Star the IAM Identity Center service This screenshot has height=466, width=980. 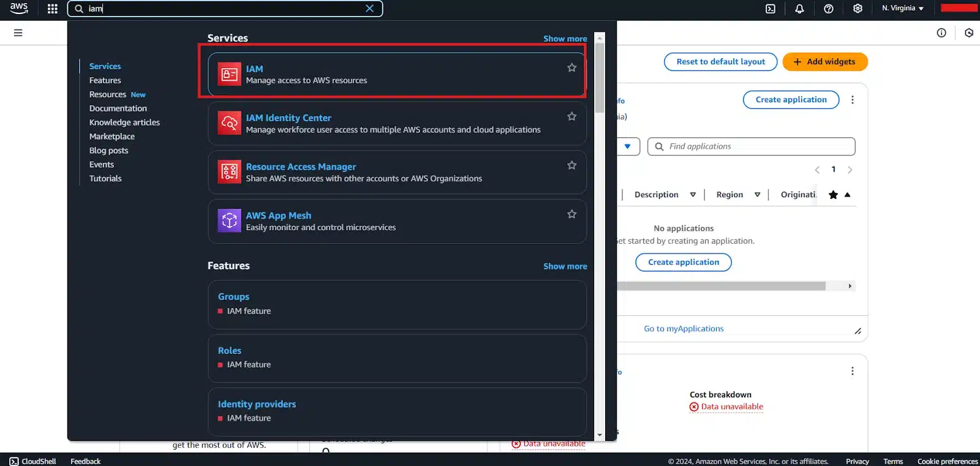571,116
